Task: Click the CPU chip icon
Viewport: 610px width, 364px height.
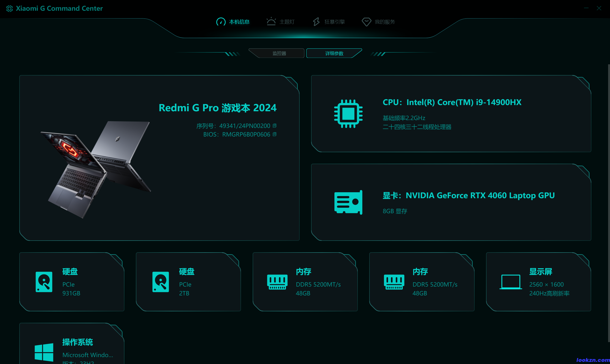Action: pyautogui.click(x=348, y=114)
